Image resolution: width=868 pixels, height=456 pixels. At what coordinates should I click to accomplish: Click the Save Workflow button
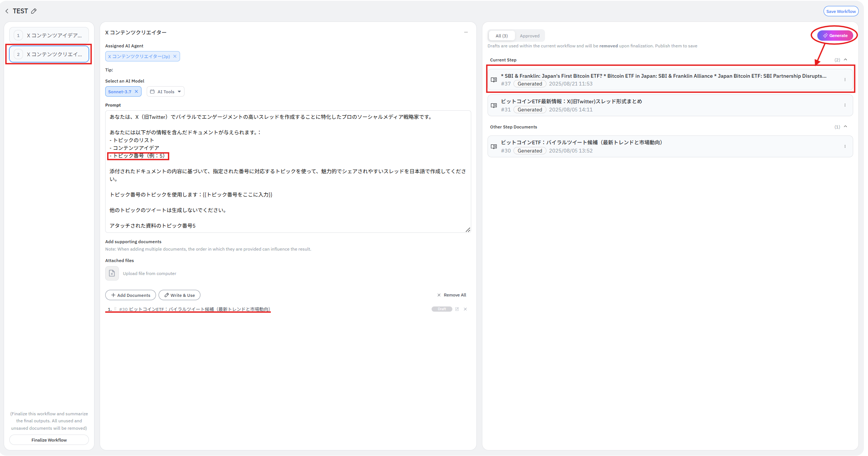pos(841,11)
